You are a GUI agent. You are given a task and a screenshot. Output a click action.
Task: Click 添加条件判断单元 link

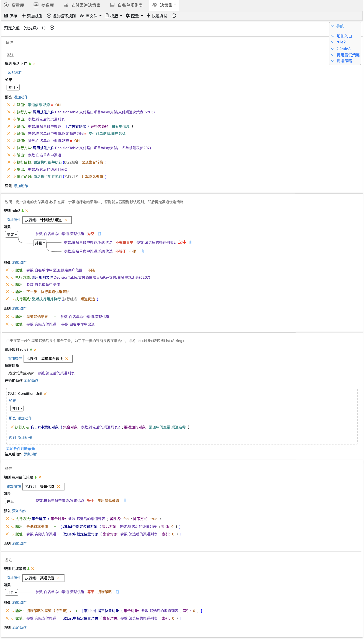pyautogui.click(x=20, y=449)
